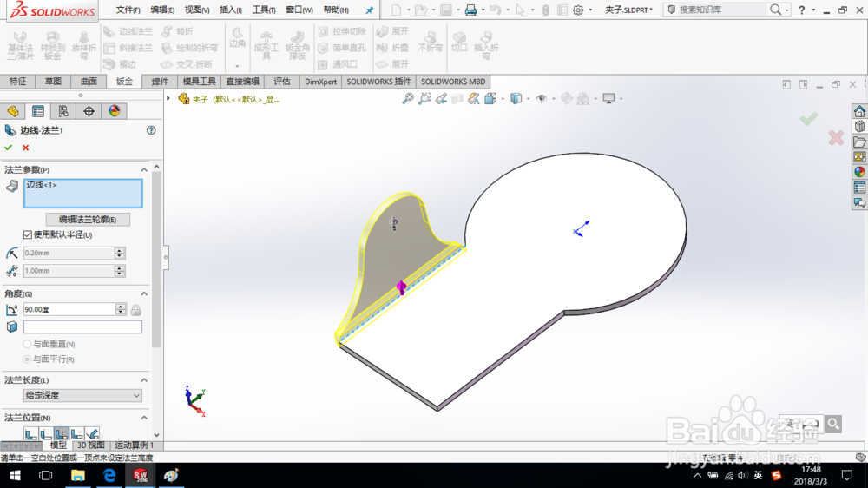Viewport: 868px width, 488px height.
Task: Open Hide/Show Items eye icon
Action: click(542, 99)
